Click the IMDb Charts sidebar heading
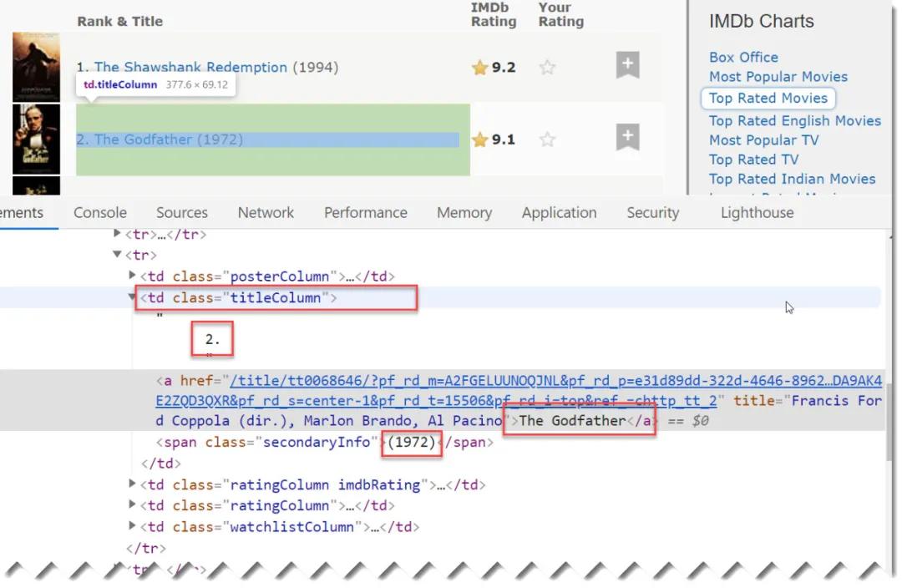 pyautogui.click(x=761, y=21)
